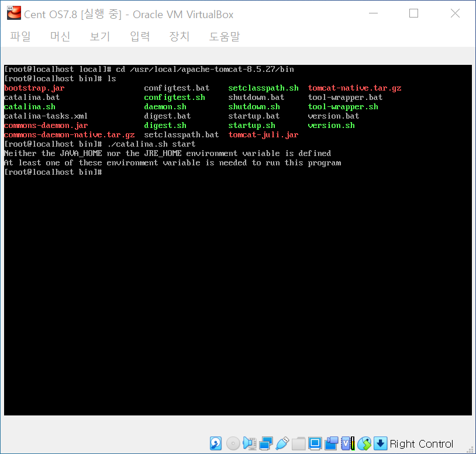Click the 'At least one of these' message line

[x=173, y=163]
